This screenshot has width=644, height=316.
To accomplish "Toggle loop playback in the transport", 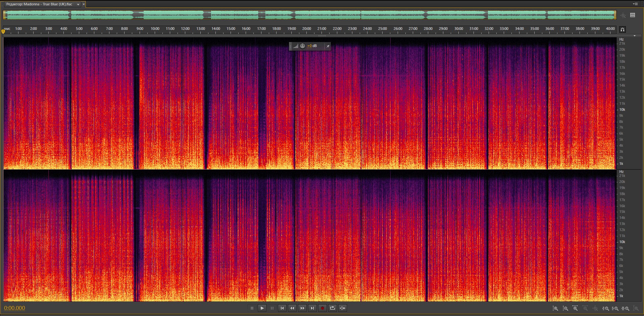I will point(332,308).
